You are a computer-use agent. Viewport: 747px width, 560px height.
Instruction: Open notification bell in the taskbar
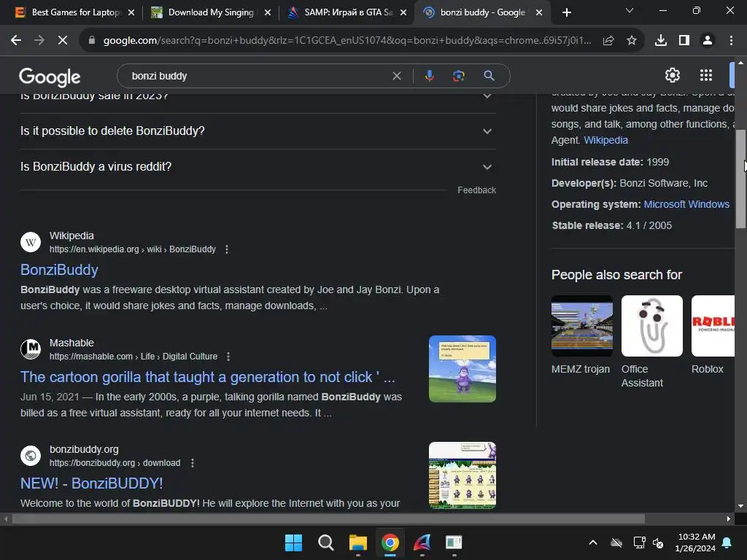[727, 542]
